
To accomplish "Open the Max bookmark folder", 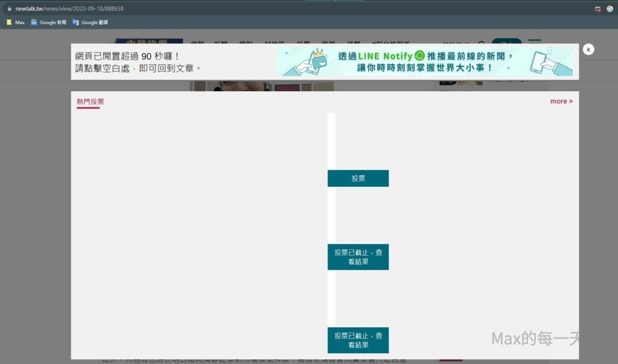I will coord(15,22).
